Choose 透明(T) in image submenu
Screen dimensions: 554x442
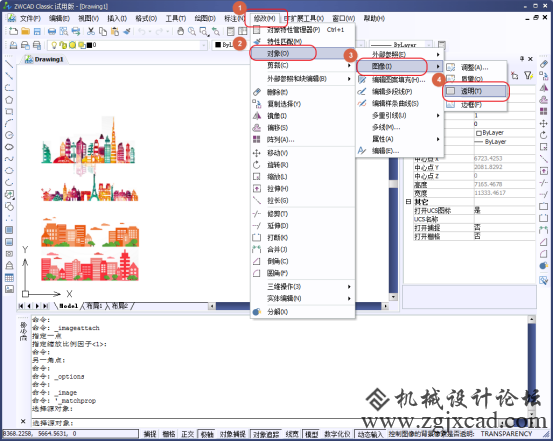point(476,91)
